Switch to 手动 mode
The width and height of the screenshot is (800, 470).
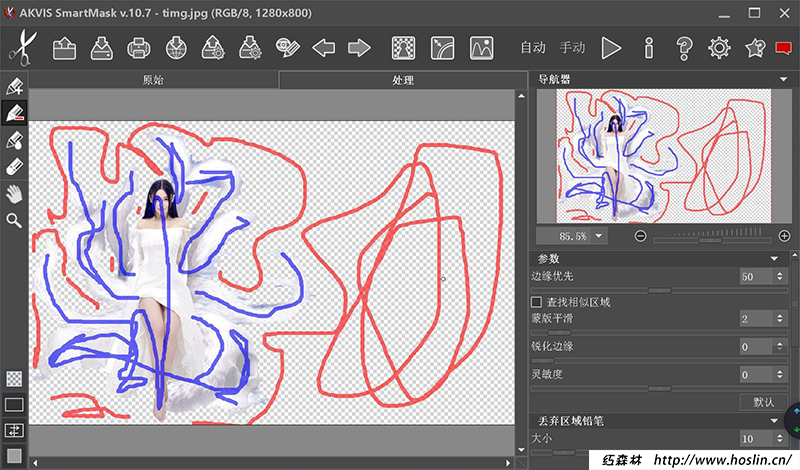pyautogui.click(x=572, y=48)
